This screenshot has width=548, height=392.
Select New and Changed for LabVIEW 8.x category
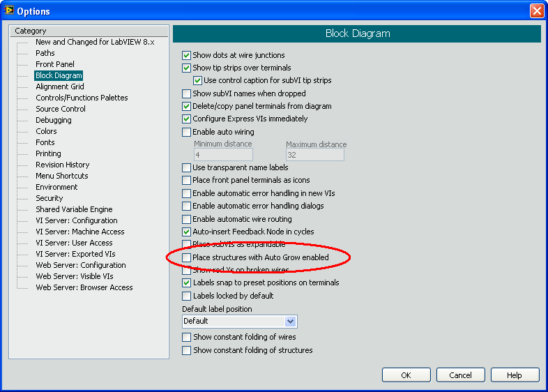pyautogui.click(x=95, y=42)
